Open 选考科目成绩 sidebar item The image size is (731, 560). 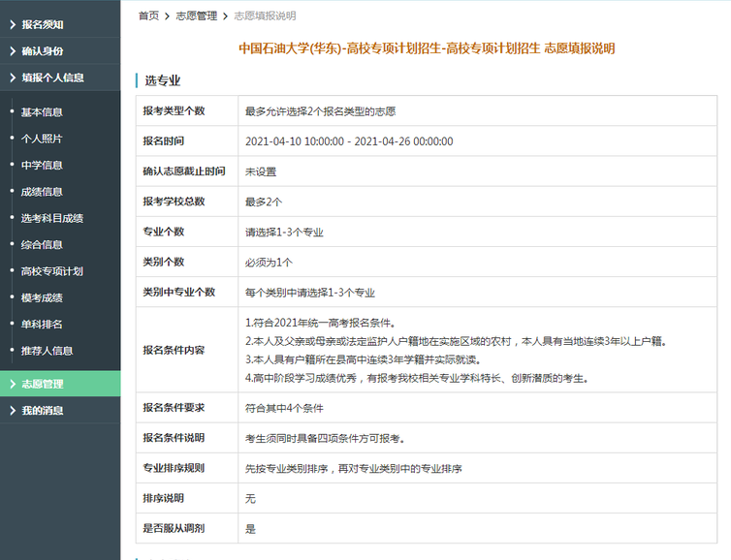tap(51, 219)
